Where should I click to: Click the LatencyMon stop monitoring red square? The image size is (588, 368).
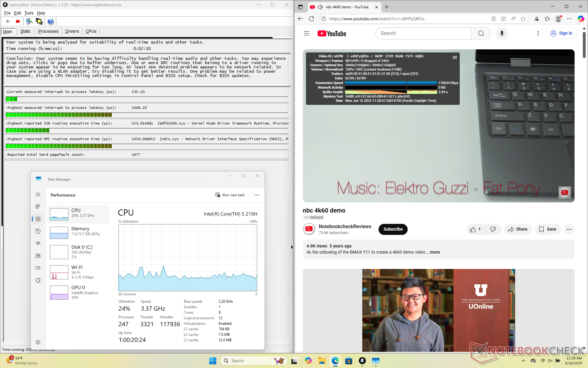pos(18,21)
